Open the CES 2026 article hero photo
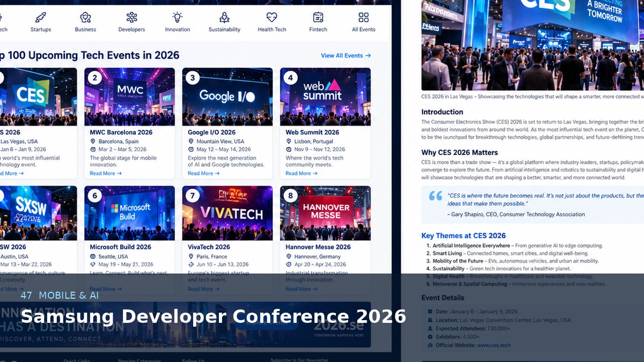The width and height of the screenshot is (644, 362). 532,45
